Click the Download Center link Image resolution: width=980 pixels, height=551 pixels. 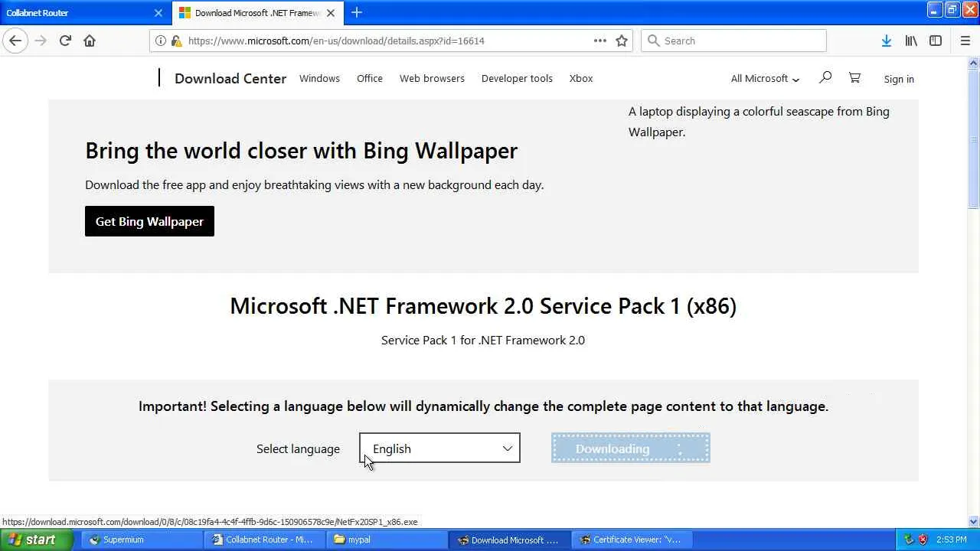tap(230, 78)
